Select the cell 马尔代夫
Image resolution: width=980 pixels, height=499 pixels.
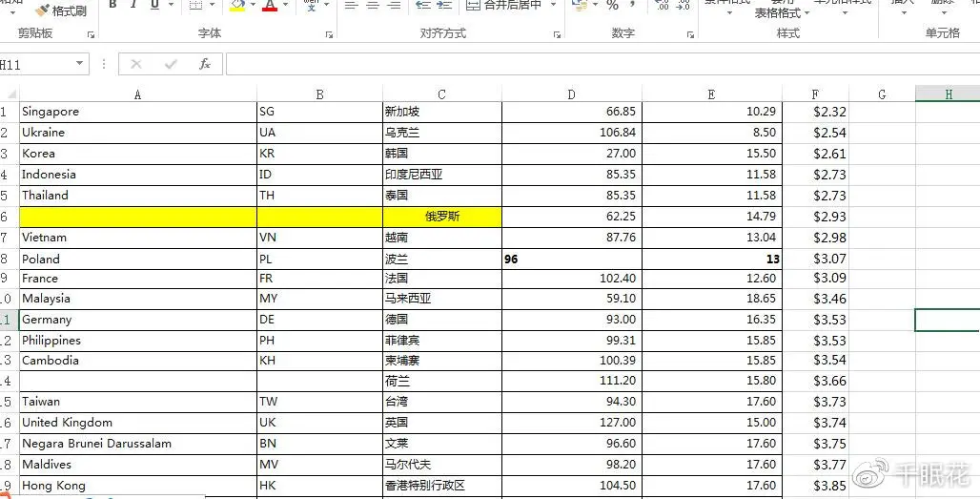pos(442,465)
